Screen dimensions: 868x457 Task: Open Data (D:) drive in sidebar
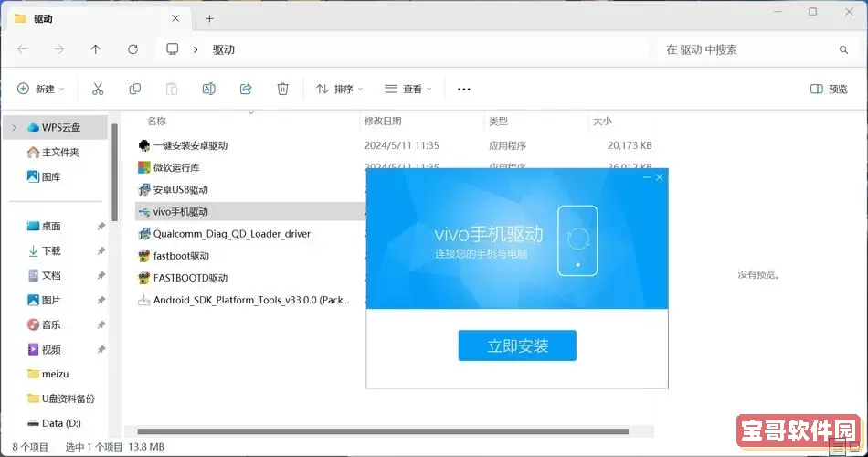(54, 423)
